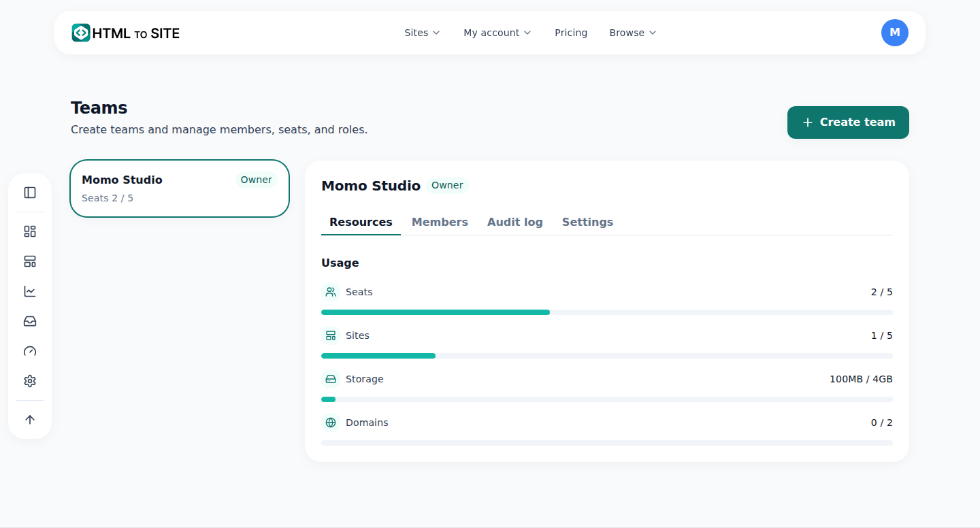Open the sites layout icon in sidebar
This screenshot has width=980, height=528.
pyautogui.click(x=30, y=261)
